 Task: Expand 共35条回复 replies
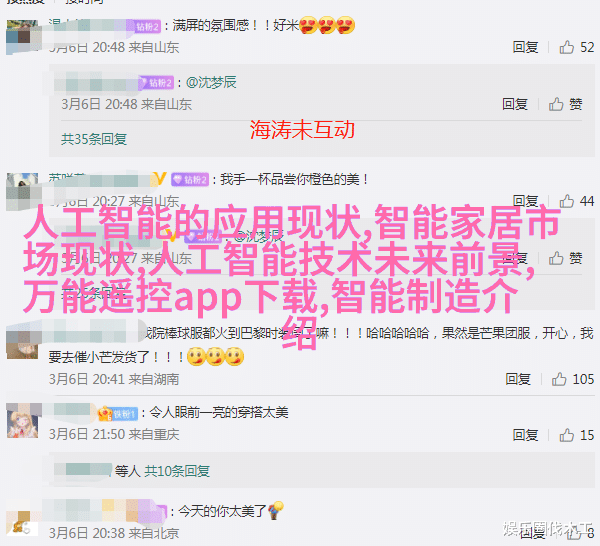(94, 139)
